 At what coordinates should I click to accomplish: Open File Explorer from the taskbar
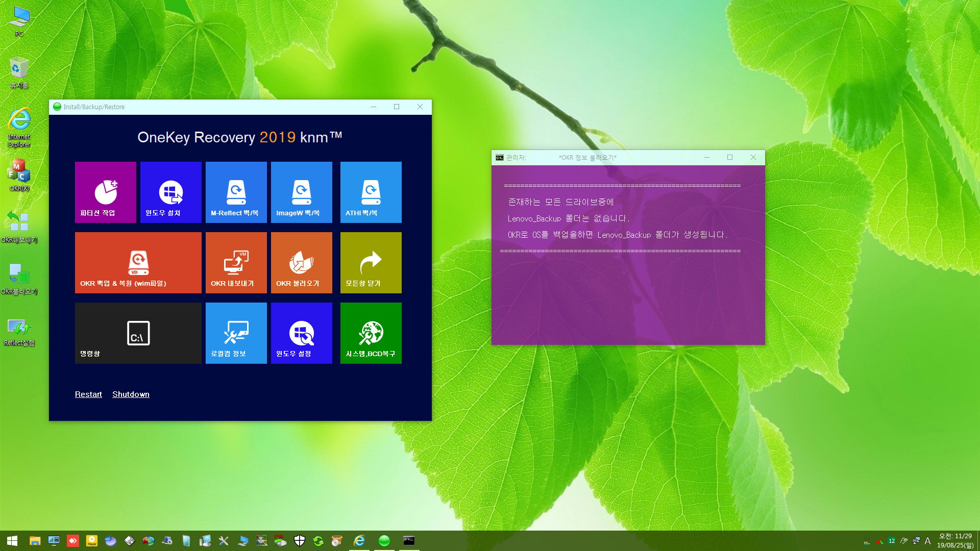(35, 541)
